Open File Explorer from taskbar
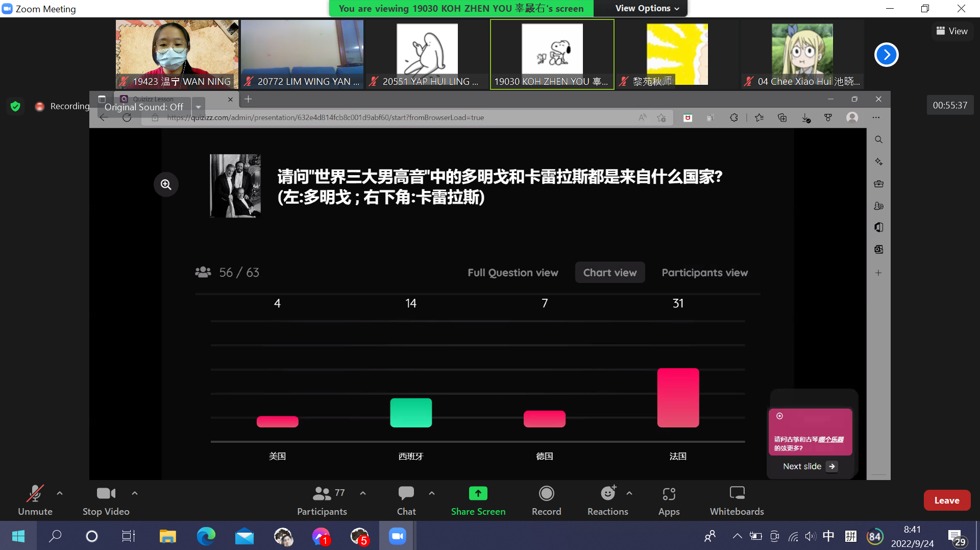The width and height of the screenshot is (980, 550). tap(167, 536)
